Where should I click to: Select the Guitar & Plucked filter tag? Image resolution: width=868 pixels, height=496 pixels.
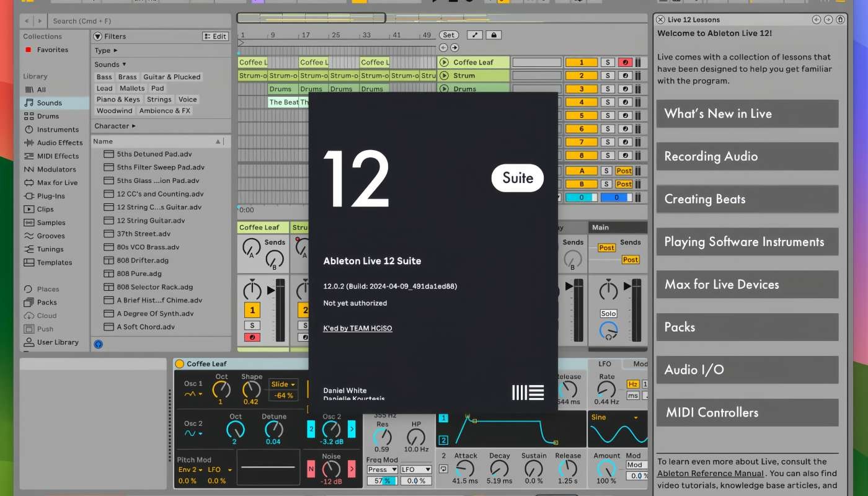coord(172,77)
